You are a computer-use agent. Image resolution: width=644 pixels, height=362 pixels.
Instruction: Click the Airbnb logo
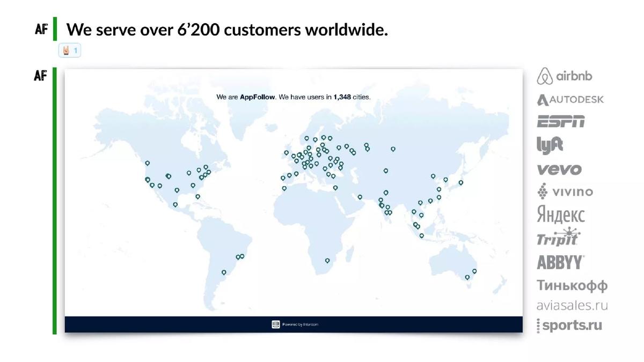tap(565, 76)
